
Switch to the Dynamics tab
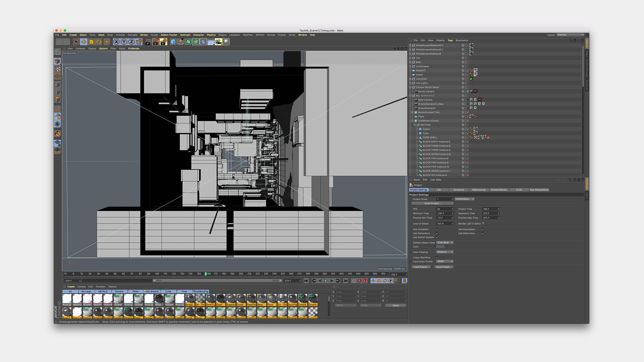coord(459,190)
